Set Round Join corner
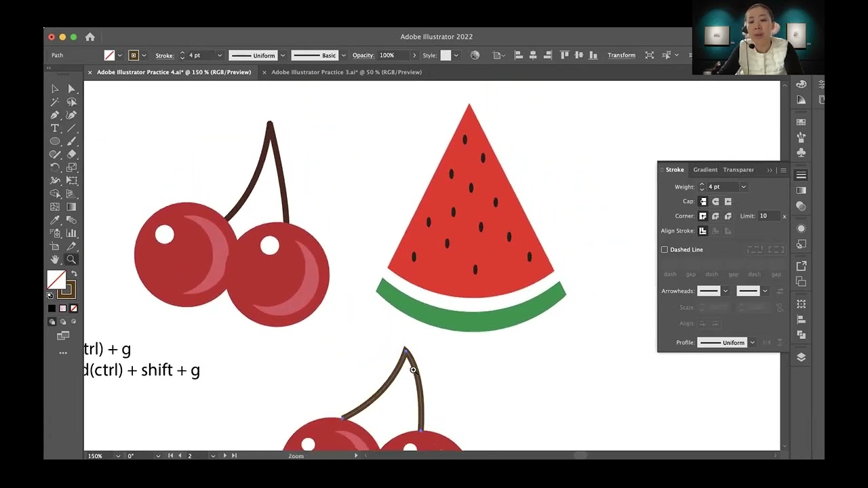The height and width of the screenshot is (488, 868). coord(715,216)
